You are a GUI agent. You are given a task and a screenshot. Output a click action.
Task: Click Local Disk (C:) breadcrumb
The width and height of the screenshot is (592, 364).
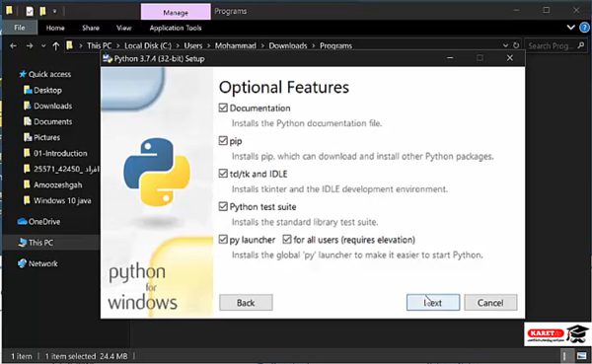coord(148,45)
